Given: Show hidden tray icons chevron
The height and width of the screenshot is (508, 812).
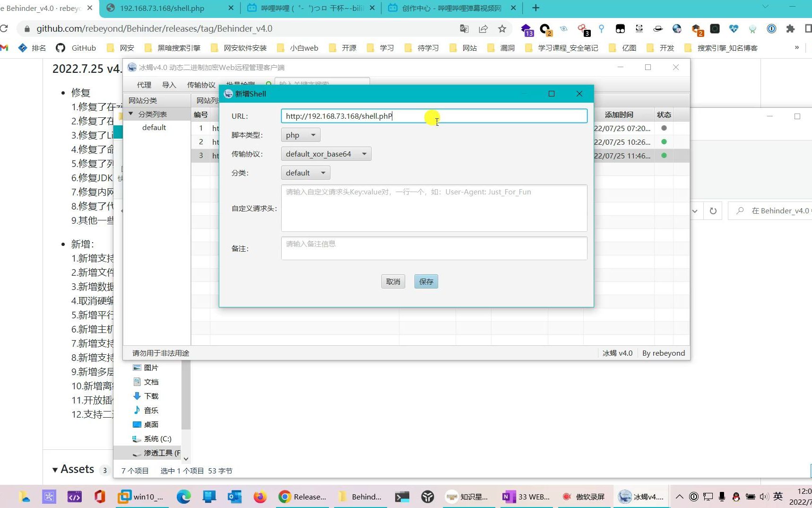Looking at the screenshot, I should click(679, 497).
